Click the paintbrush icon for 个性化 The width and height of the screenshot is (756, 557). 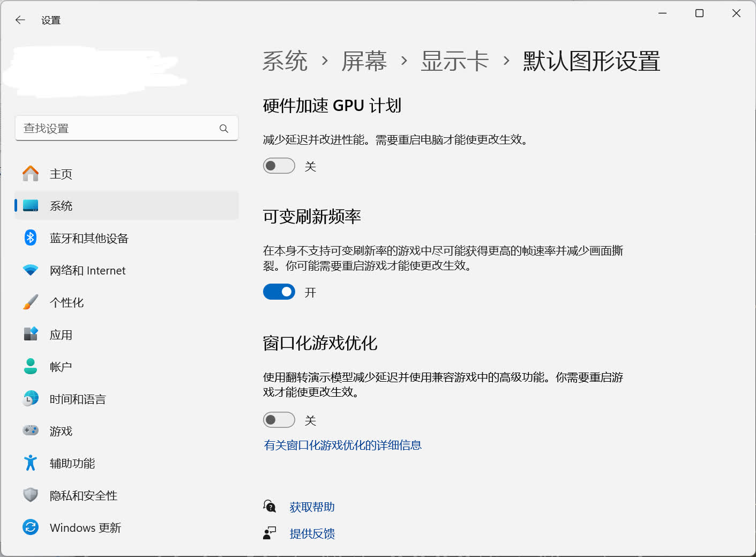coord(31,302)
